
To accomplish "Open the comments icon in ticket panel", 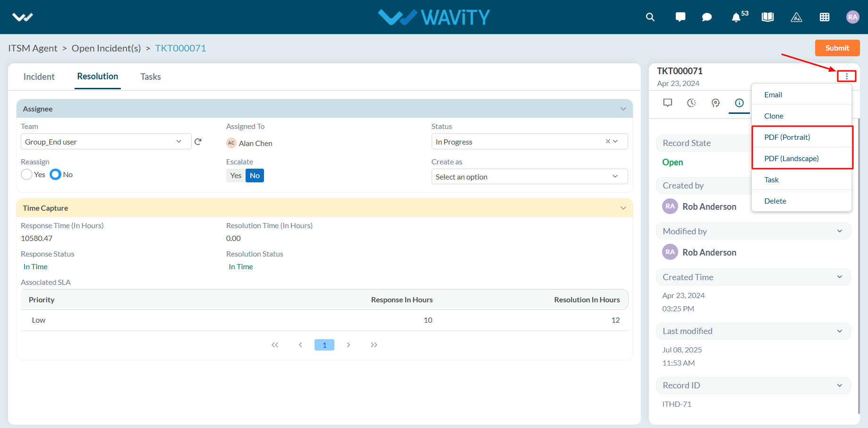I will tap(668, 103).
